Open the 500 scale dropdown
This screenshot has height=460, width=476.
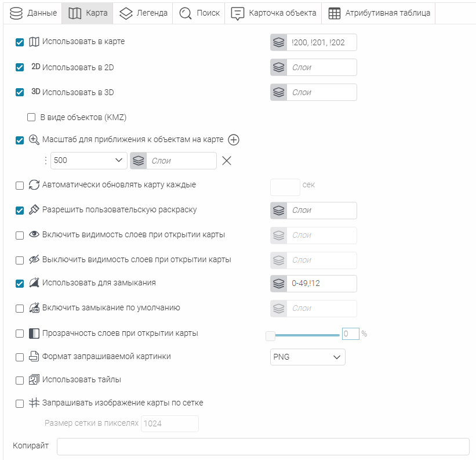click(x=89, y=161)
